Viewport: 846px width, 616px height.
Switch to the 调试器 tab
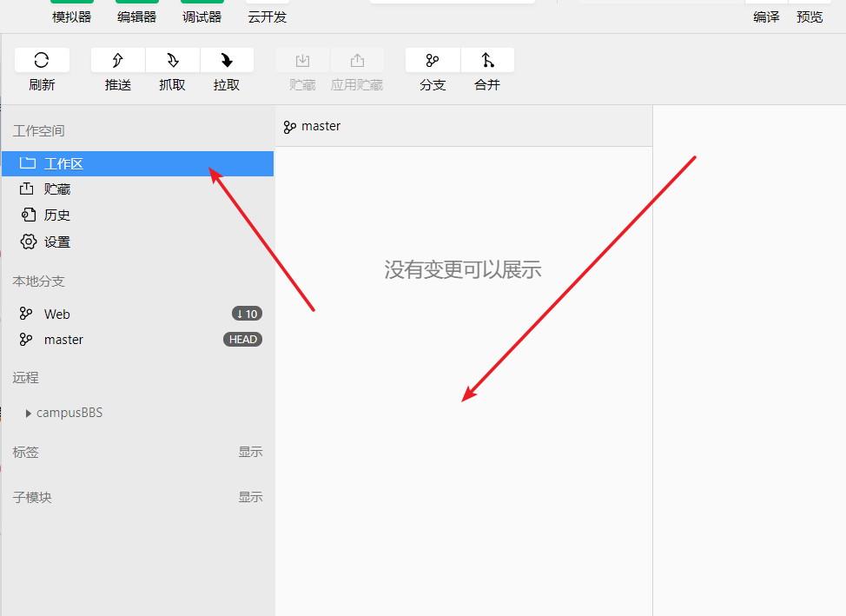coord(202,17)
